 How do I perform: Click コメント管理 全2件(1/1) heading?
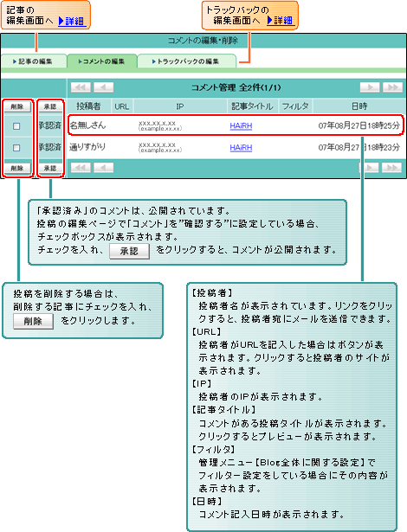[236, 87]
